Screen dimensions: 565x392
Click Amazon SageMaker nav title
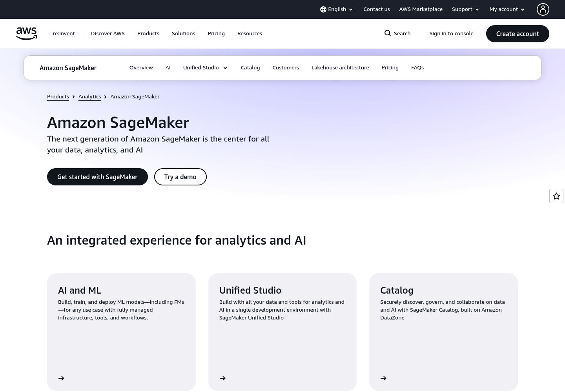[x=68, y=68]
